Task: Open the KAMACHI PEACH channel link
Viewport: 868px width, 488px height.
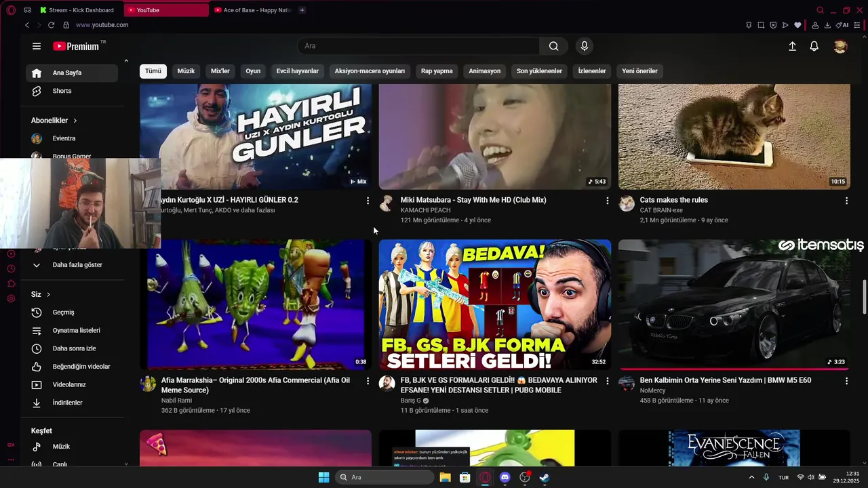Action: [425, 210]
